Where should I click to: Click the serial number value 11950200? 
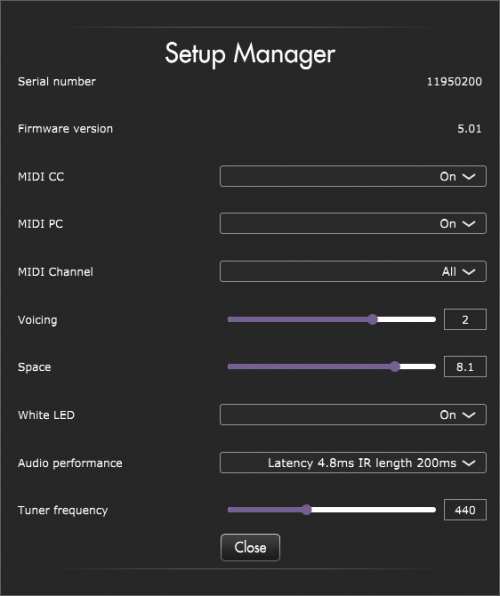tap(454, 81)
